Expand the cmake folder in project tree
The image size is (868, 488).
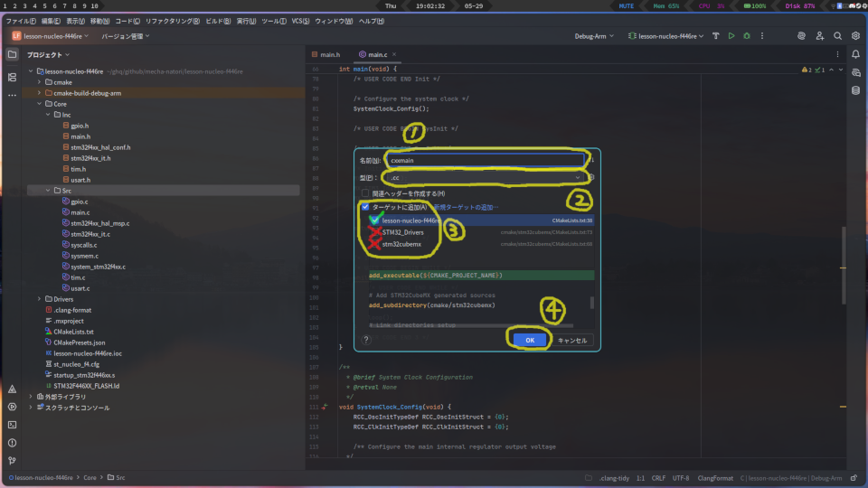point(39,81)
